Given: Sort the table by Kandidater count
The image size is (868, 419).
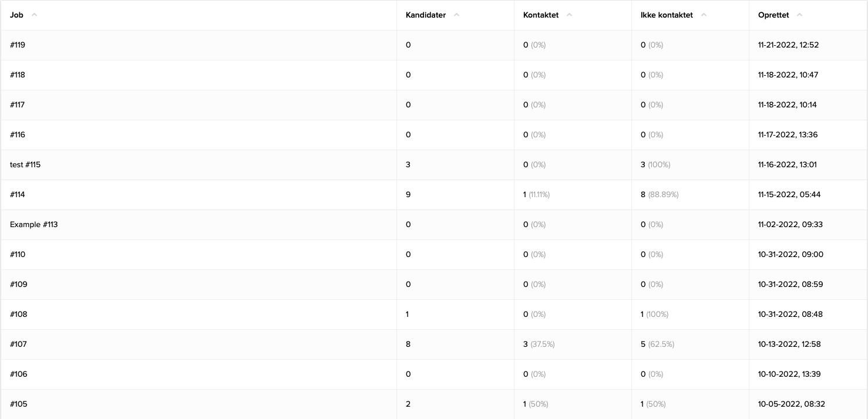Looking at the screenshot, I should pos(425,15).
